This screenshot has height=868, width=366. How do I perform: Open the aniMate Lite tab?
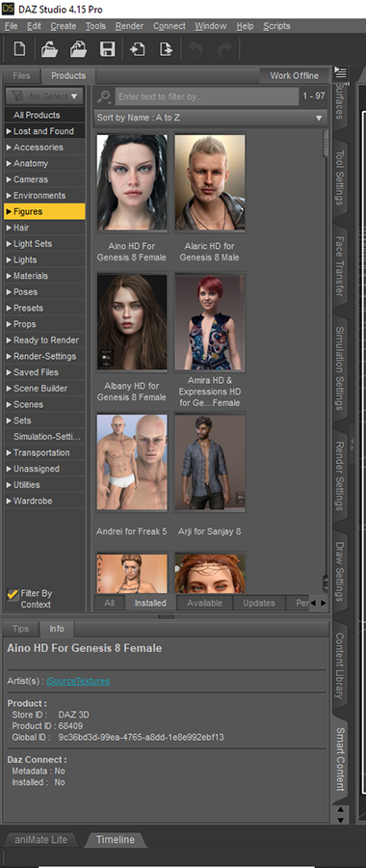(40, 840)
